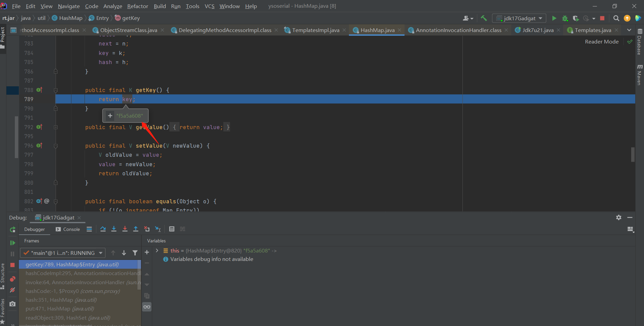Click the Step Over debugger icon
Image resolution: width=644 pixels, height=326 pixels.
point(103,229)
